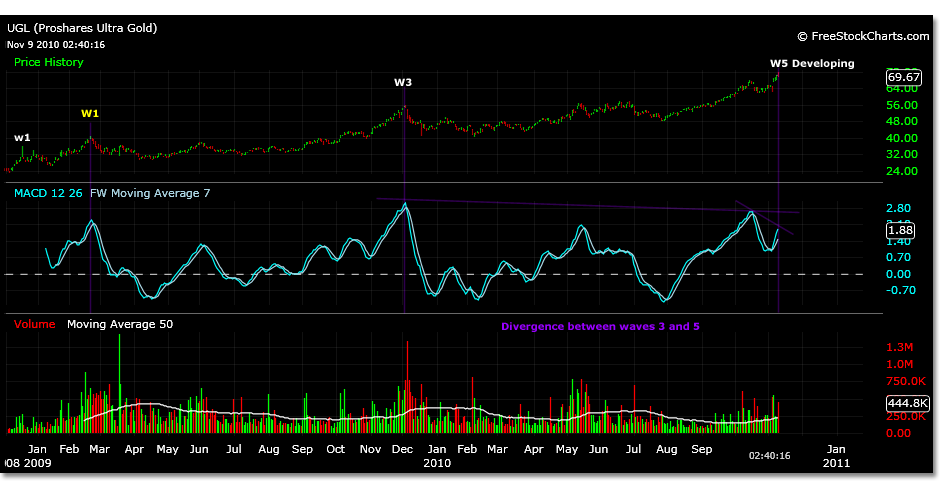Screen dimensions: 948x488
Task: Click the 24.00 price axis label
Action: [902, 172]
